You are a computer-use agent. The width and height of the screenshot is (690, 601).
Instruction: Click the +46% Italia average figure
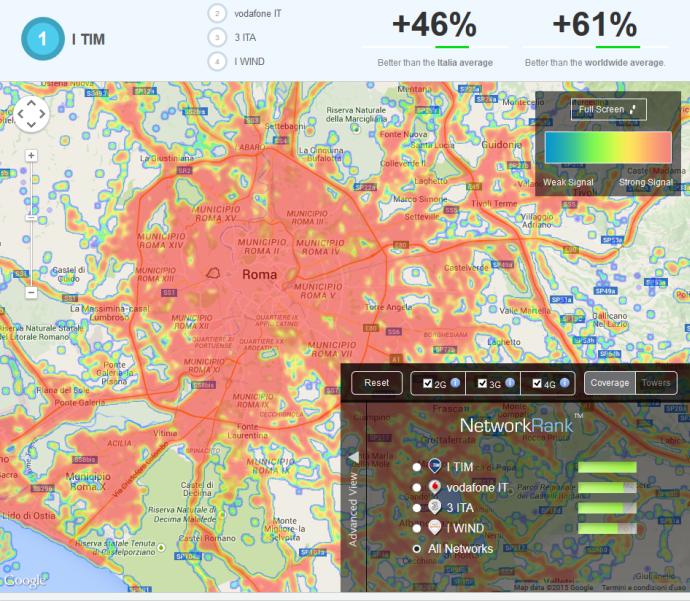pyautogui.click(x=435, y=24)
